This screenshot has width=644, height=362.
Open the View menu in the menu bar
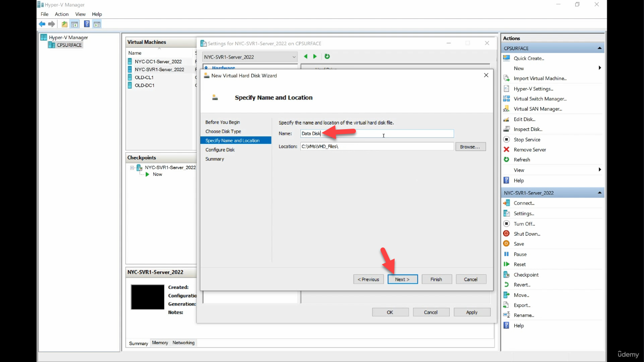click(81, 14)
